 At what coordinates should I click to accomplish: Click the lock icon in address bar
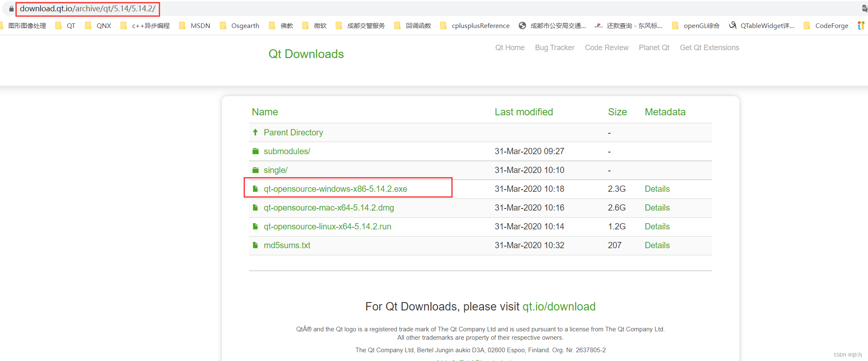[11, 9]
